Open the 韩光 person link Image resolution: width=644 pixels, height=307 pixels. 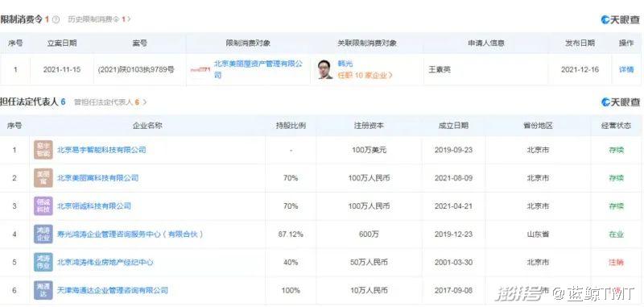[x=345, y=64]
